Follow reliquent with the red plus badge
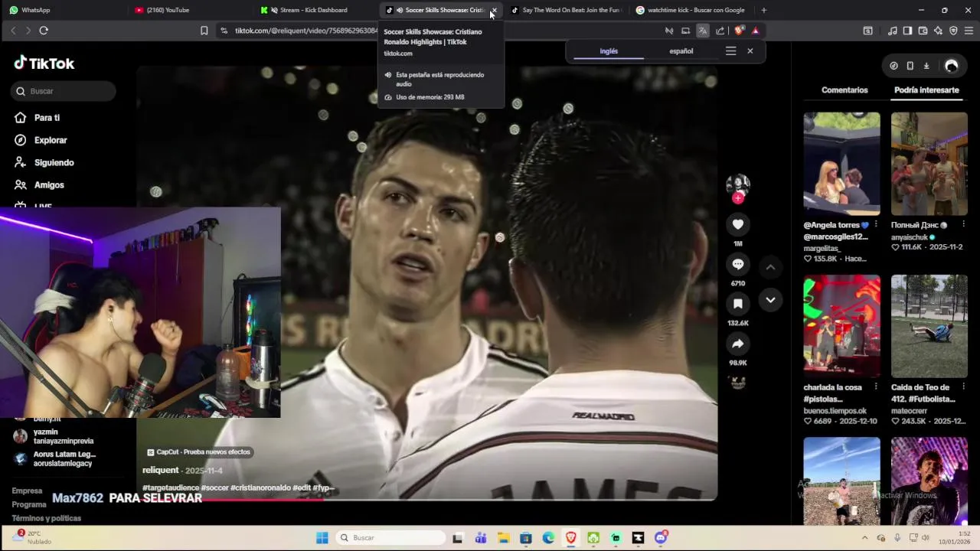This screenshot has width=980, height=551. coord(738,198)
